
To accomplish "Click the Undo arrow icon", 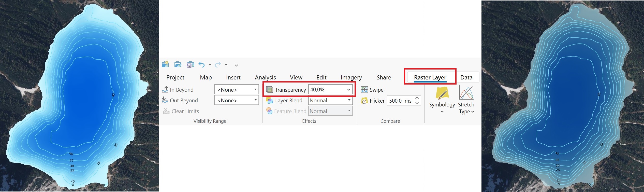I will (202, 64).
